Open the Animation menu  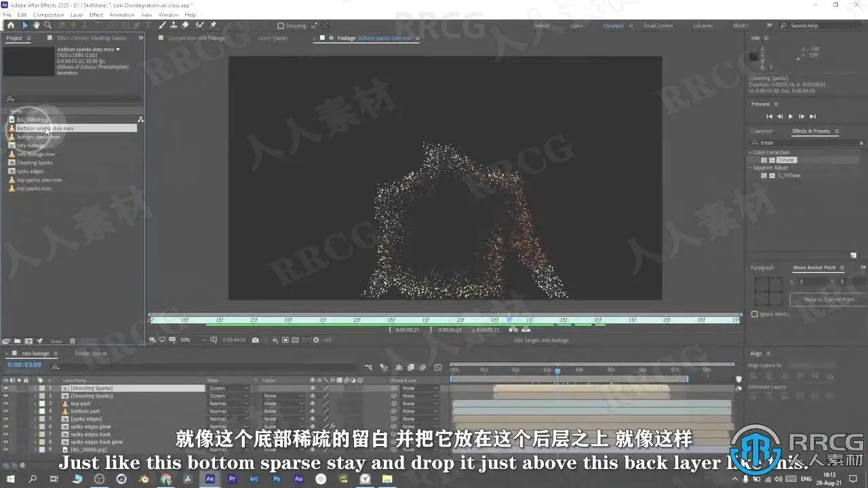(122, 14)
